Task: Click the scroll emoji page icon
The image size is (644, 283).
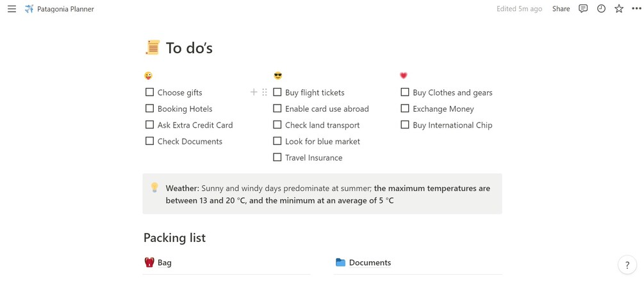Action: (x=153, y=47)
